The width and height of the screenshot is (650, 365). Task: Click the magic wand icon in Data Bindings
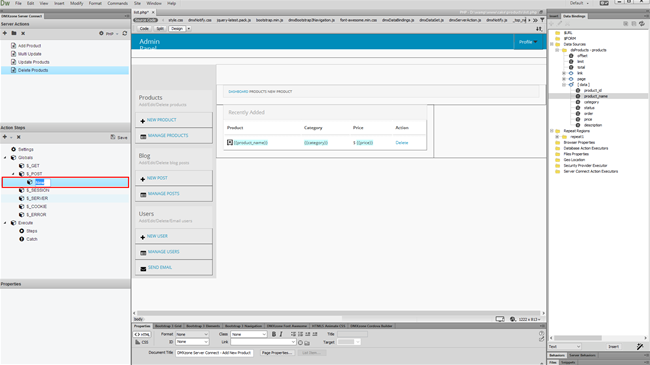640,346
